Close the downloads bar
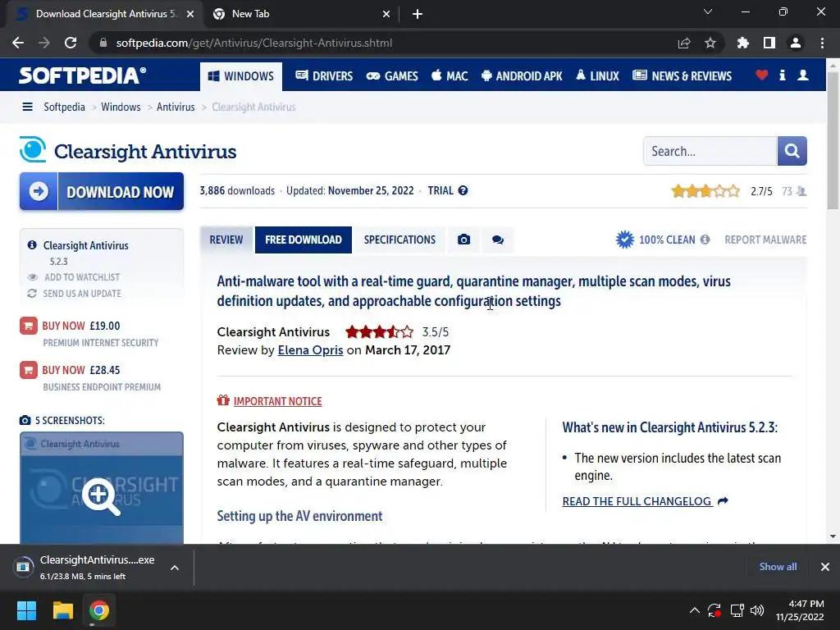This screenshot has width=840, height=630. coord(825,566)
